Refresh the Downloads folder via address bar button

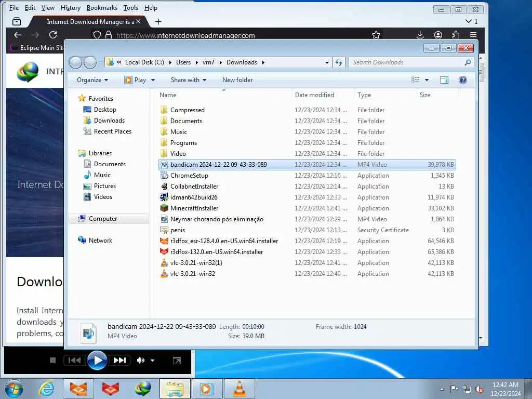[x=339, y=62]
